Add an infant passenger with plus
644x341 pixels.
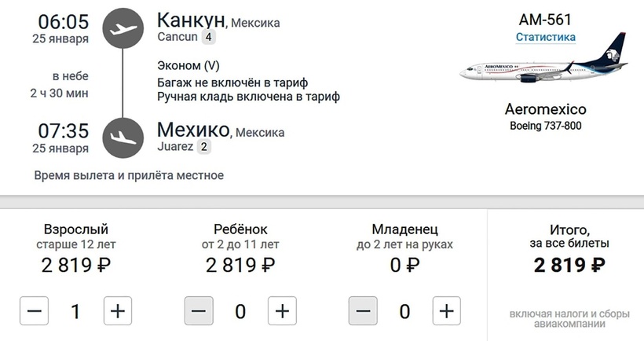(446, 311)
